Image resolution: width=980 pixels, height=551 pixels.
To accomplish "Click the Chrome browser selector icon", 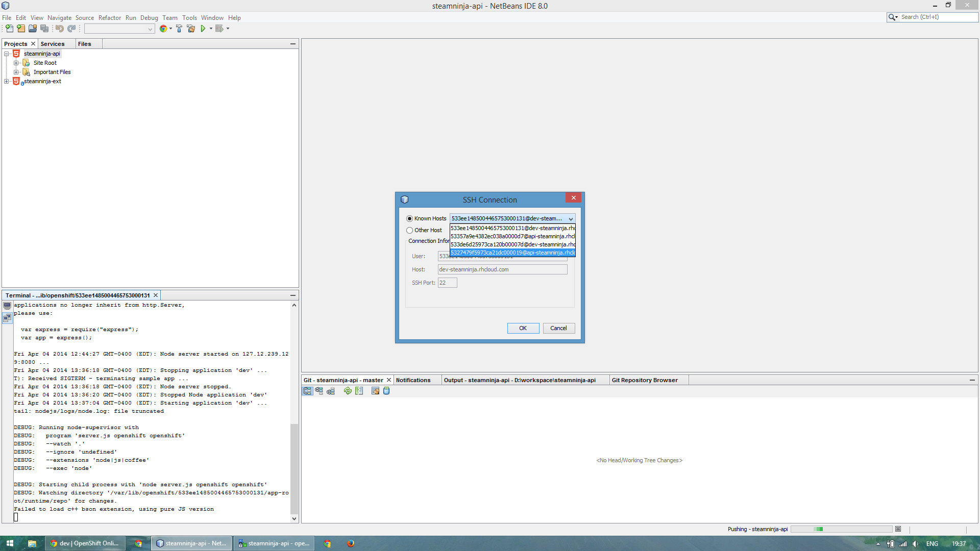I will click(163, 29).
